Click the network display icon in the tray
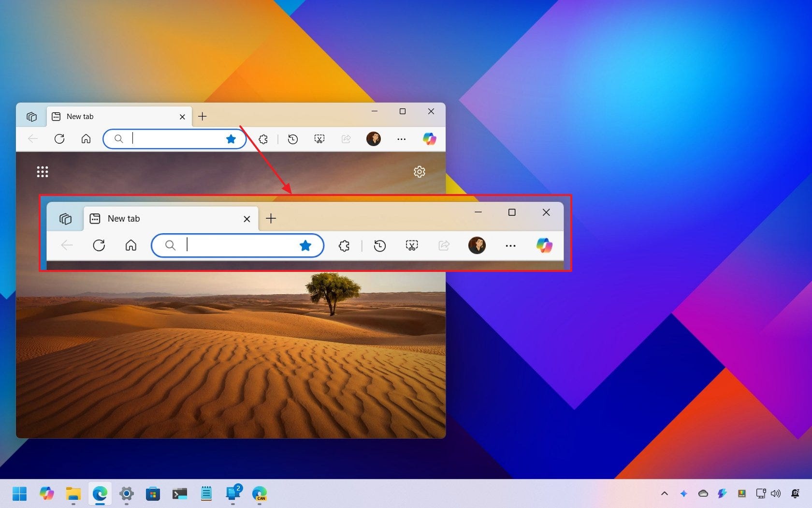The height and width of the screenshot is (508, 812). (x=761, y=493)
